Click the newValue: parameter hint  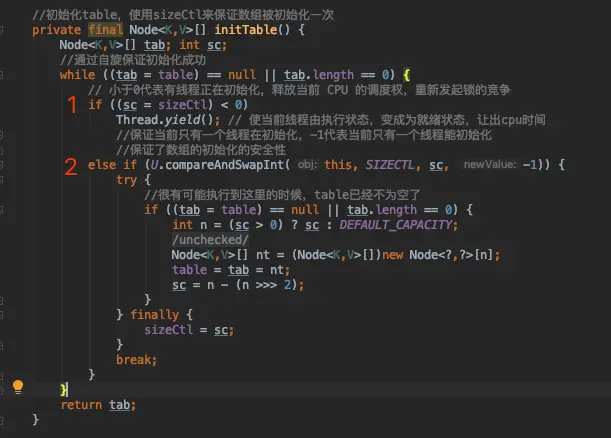point(490,164)
